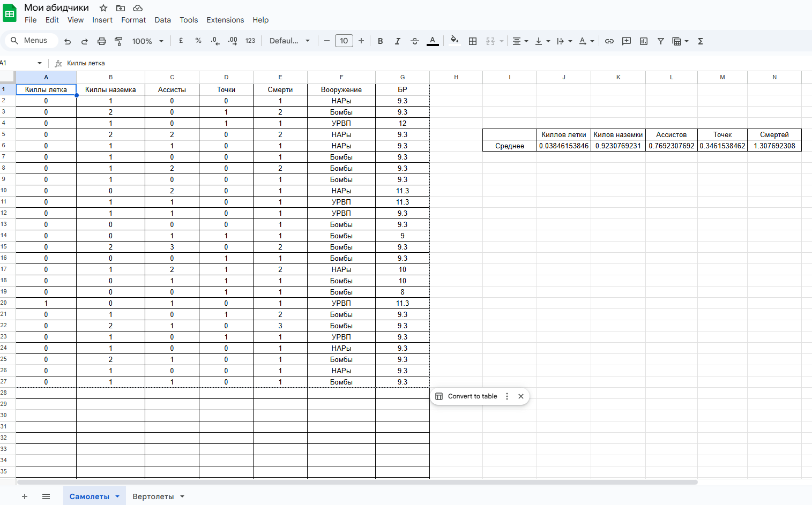Click the Convert to table button
The height and width of the screenshot is (505, 812).
click(466, 396)
